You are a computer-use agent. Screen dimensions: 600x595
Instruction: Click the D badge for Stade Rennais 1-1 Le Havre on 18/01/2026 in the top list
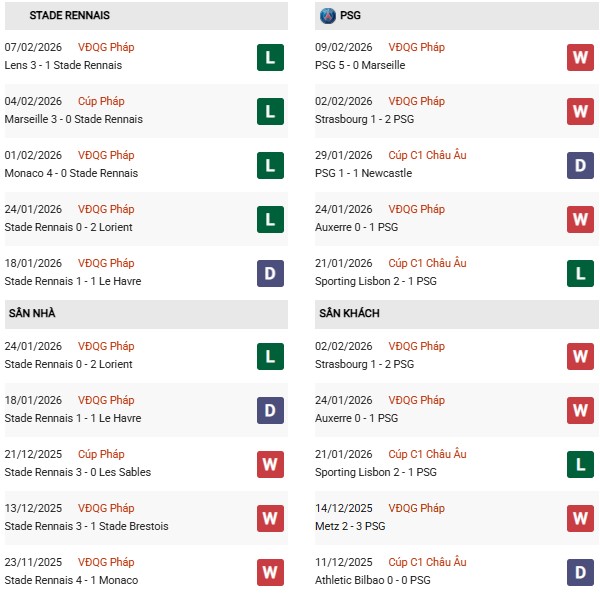coord(270,273)
